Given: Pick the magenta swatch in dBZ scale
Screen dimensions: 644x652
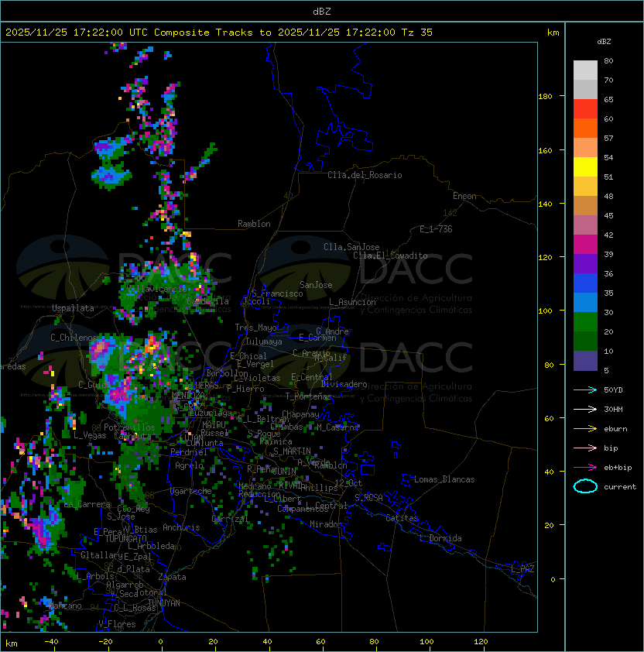Looking at the screenshot, I should tap(585, 245).
